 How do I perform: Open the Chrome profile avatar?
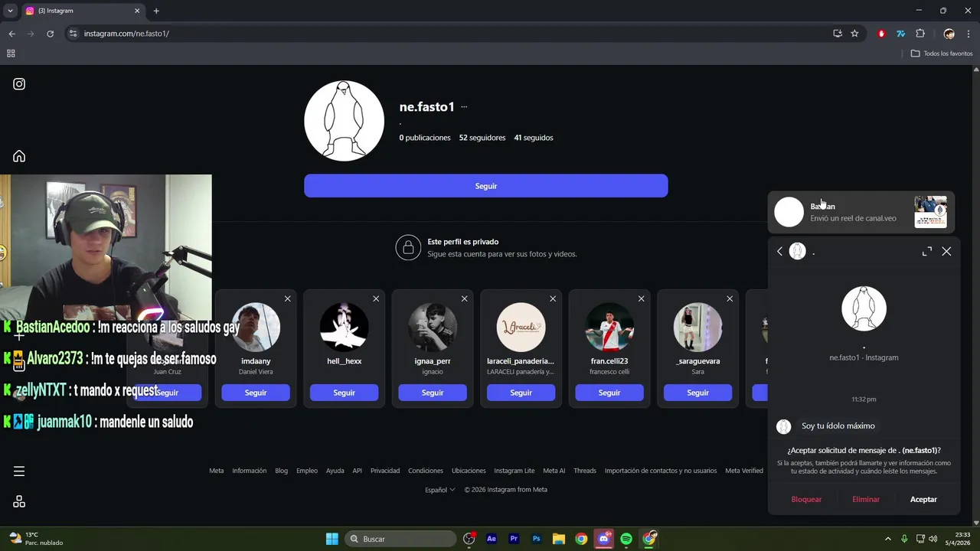[x=949, y=34]
